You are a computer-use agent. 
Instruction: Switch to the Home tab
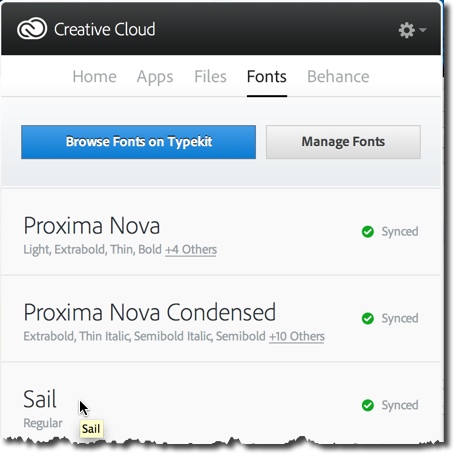pyautogui.click(x=95, y=76)
